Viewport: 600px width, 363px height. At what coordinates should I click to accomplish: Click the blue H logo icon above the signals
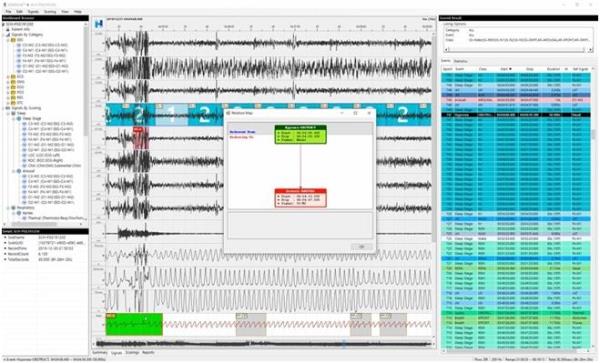(99, 24)
